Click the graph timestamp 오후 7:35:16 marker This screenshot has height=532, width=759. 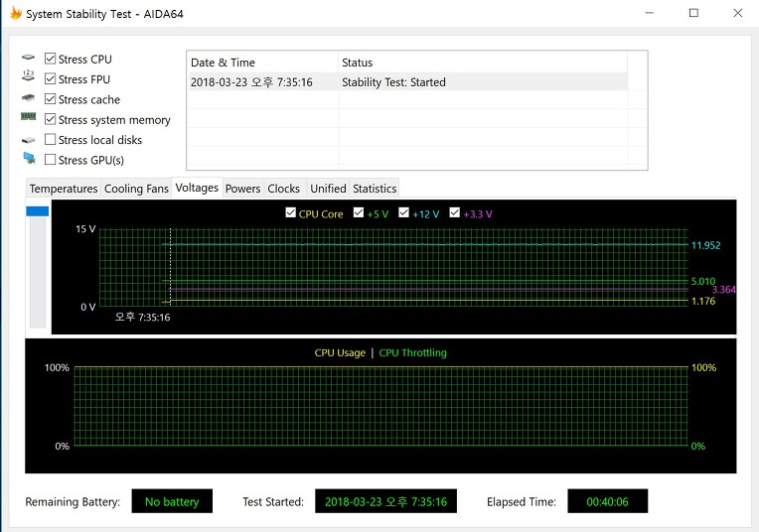[142, 318]
